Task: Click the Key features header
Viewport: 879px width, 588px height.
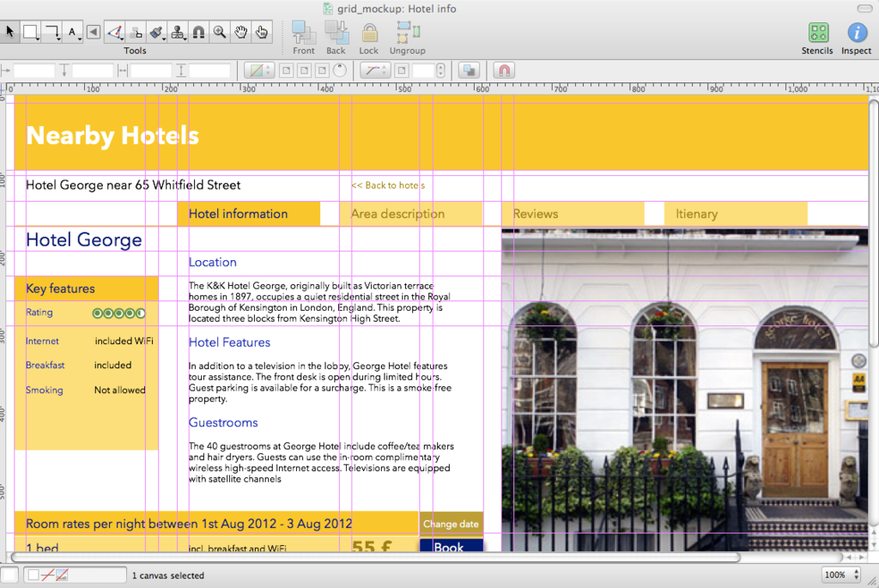Action: 87,288
